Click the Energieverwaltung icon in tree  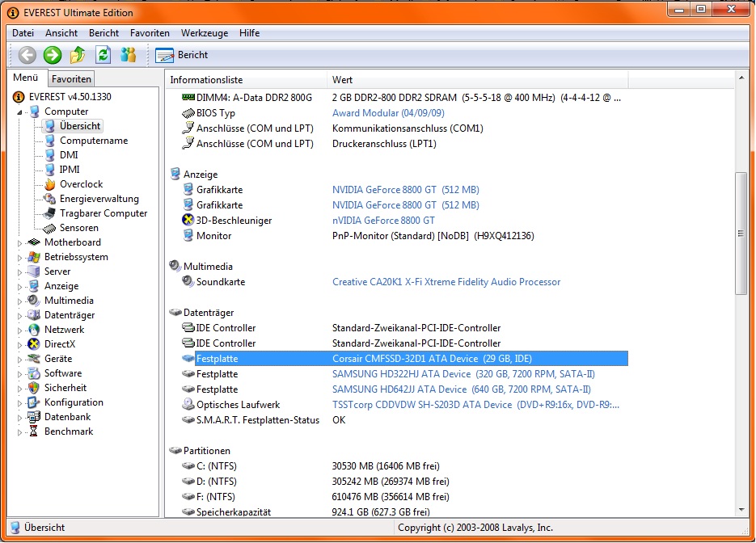tap(49, 199)
